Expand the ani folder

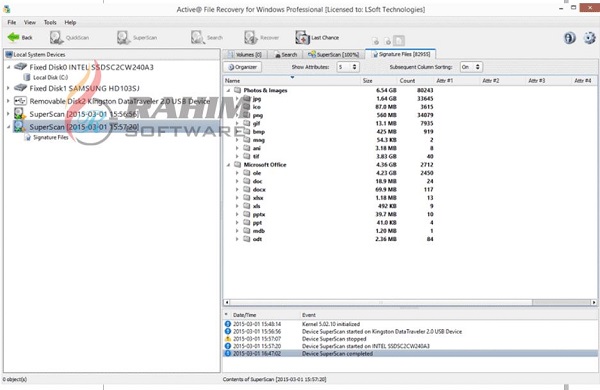tap(237, 148)
